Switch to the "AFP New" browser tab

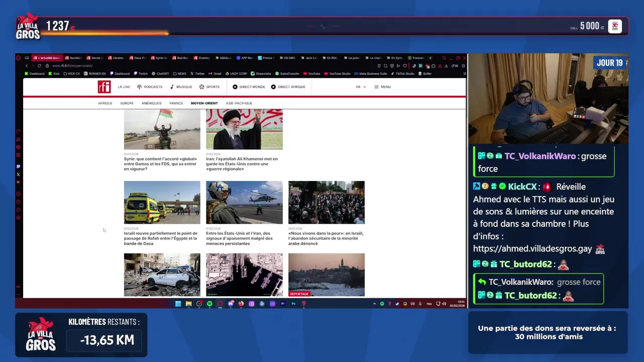[x=244, y=58]
